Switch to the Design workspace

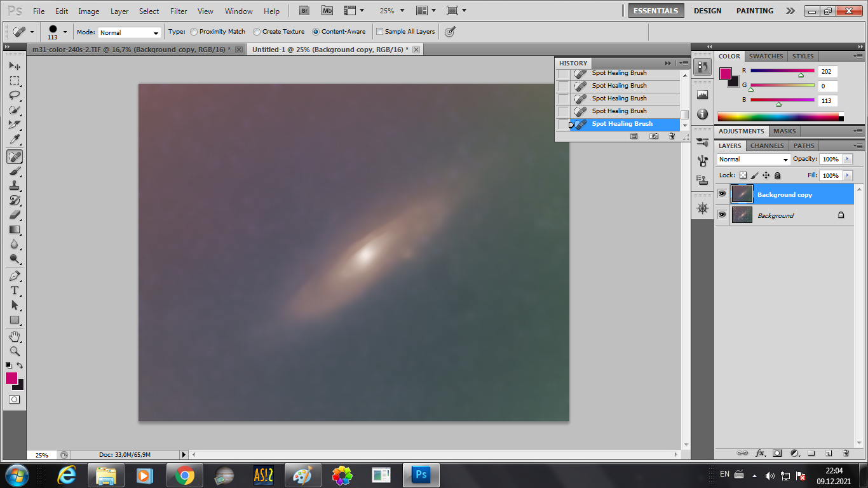[707, 11]
